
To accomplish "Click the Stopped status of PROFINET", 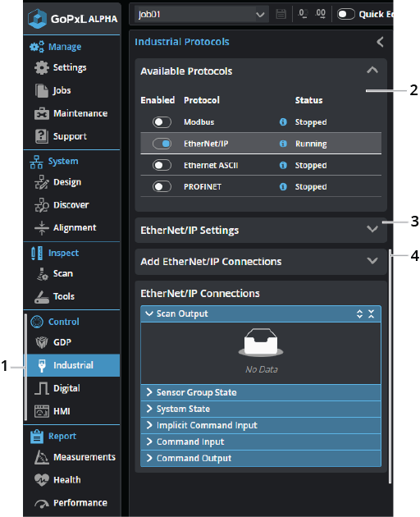I will pyautogui.click(x=311, y=187).
